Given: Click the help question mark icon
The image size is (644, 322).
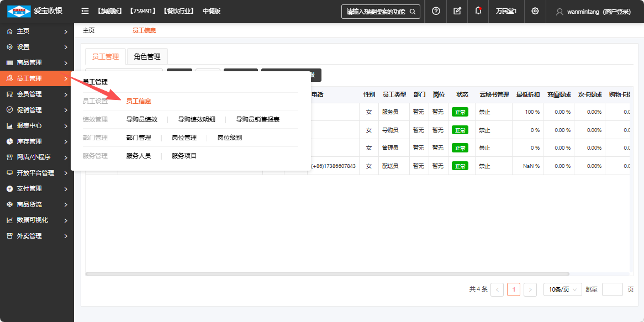Looking at the screenshot, I should point(436,11).
